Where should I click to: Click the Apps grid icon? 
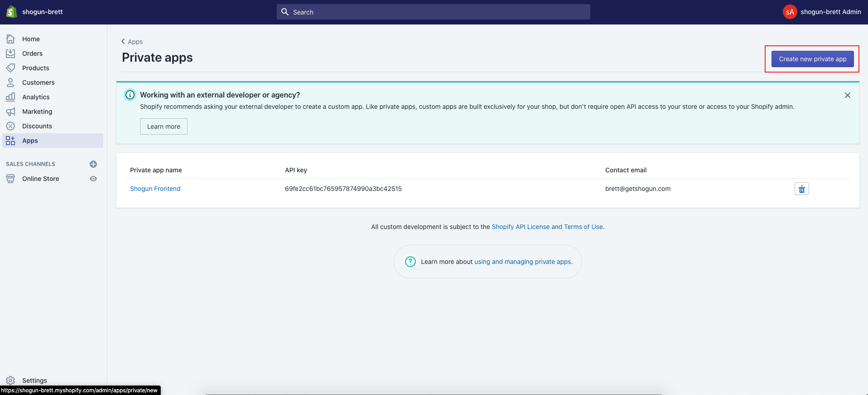10,141
